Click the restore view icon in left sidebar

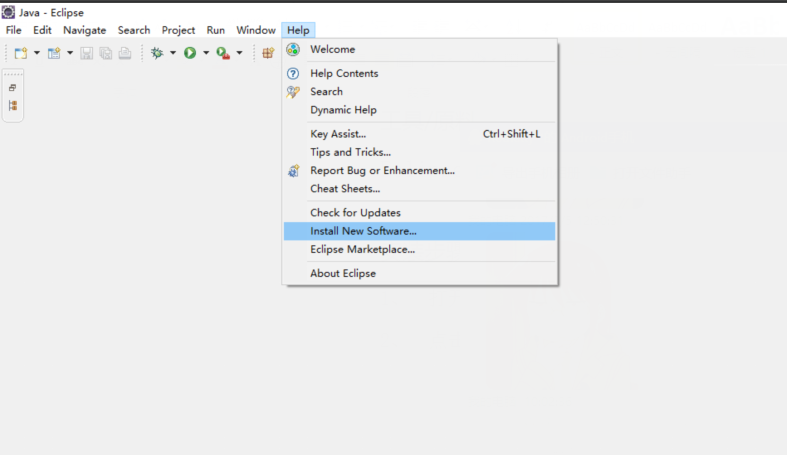(13, 88)
